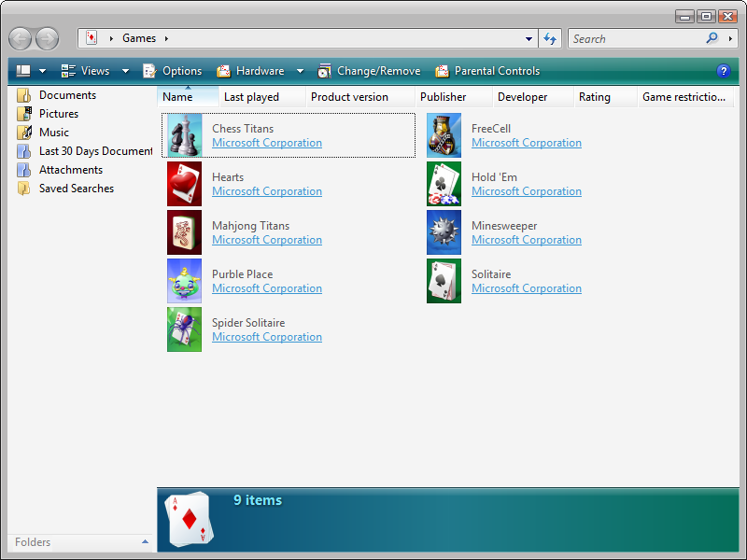Open the Chess Titans game icon
Screen dimensions: 747x560
point(184,135)
